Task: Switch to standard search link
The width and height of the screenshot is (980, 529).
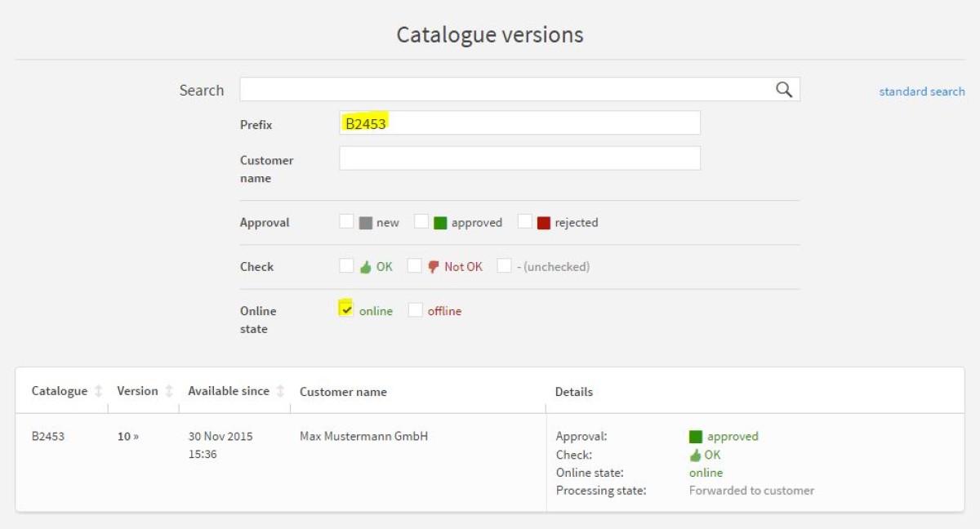Action: 922,91
